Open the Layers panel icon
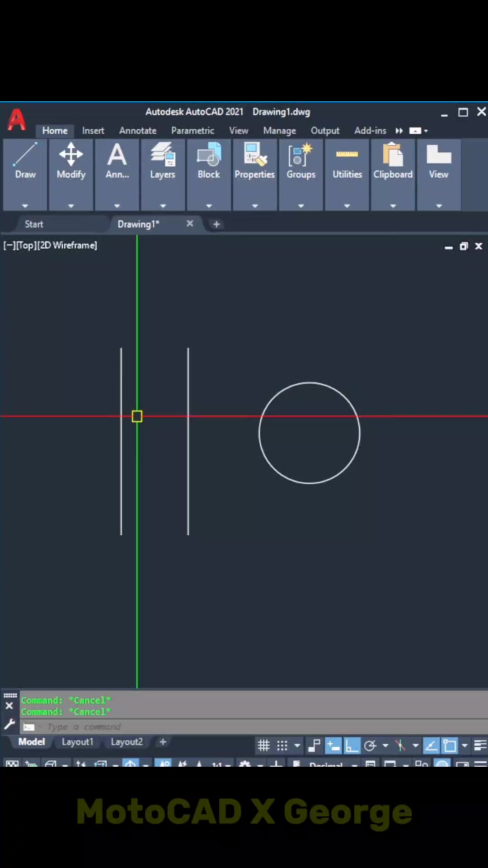 pyautogui.click(x=163, y=155)
